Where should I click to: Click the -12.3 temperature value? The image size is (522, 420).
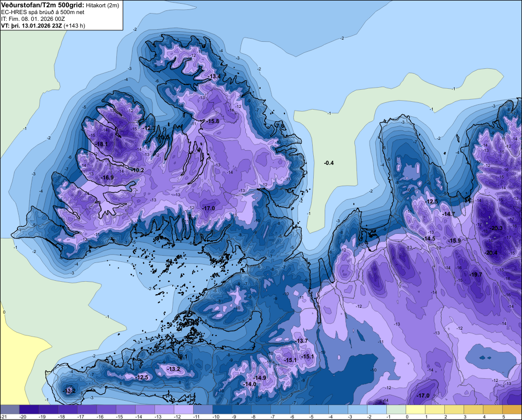[x=149, y=128]
